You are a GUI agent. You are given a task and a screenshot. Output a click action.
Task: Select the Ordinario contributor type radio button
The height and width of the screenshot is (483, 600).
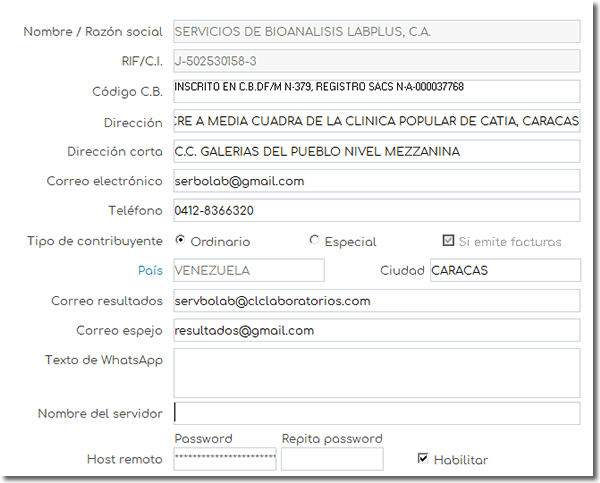pyautogui.click(x=181, y=241)
